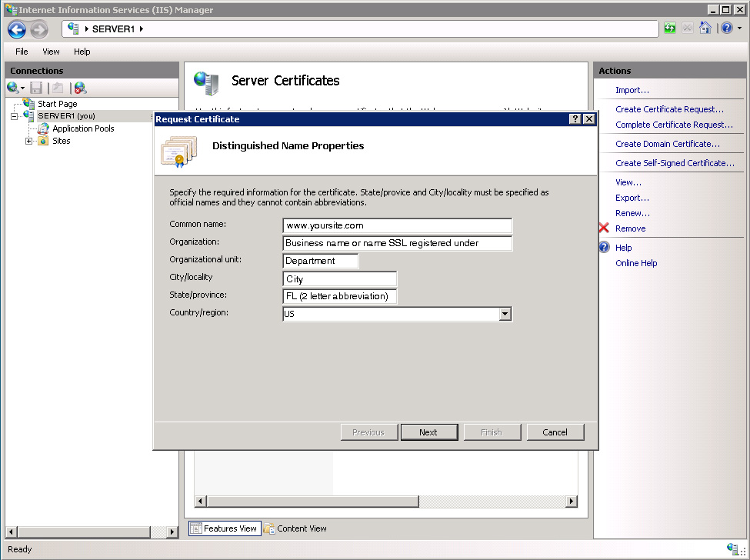Click the Content View tab icon
This screenshot has height=560, width=750.
click(269, 528)
